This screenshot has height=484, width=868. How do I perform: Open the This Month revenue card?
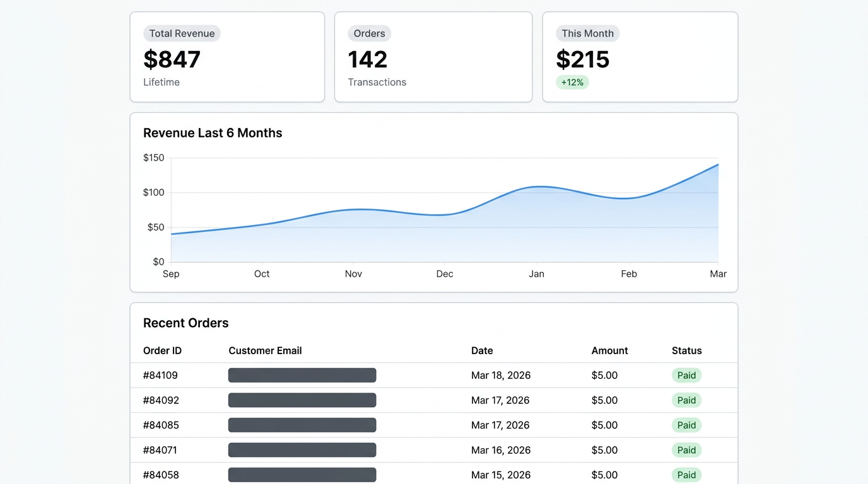point(640,56)
